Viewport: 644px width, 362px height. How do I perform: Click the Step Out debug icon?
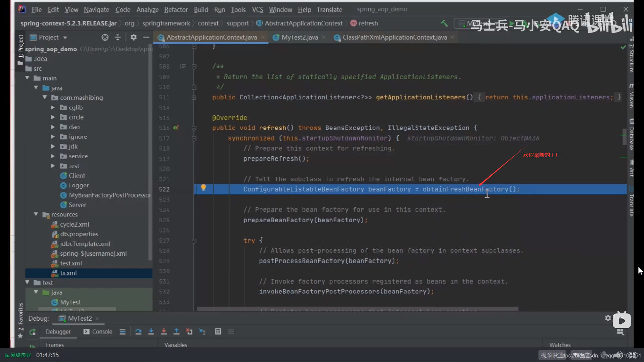point(176,331)
